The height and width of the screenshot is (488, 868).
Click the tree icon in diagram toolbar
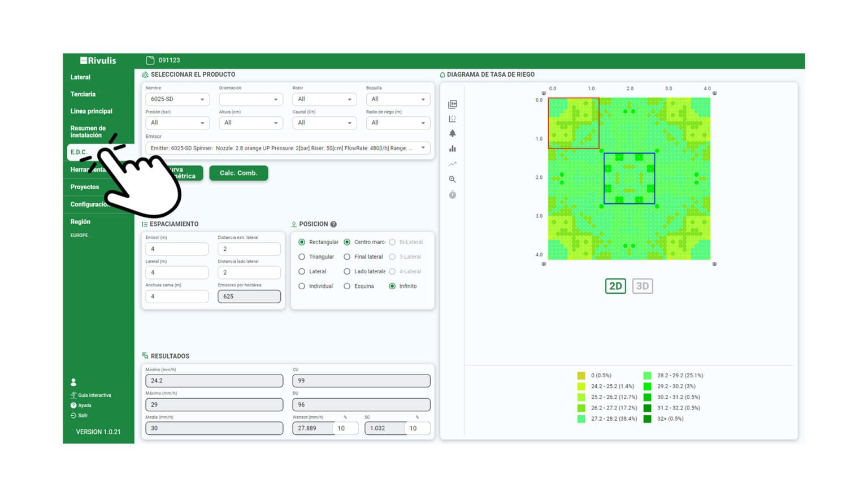click(x=452, y=134)
